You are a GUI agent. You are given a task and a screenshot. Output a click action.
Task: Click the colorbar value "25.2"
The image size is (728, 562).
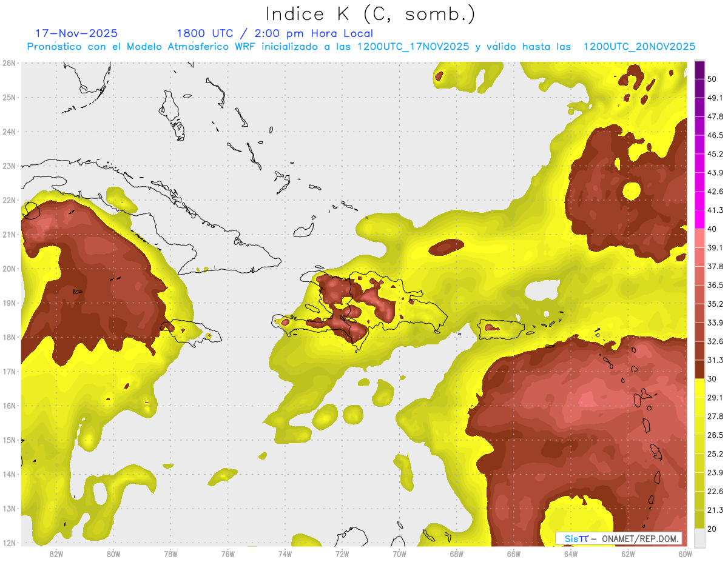pyautogui.click(x=715, y=454)
